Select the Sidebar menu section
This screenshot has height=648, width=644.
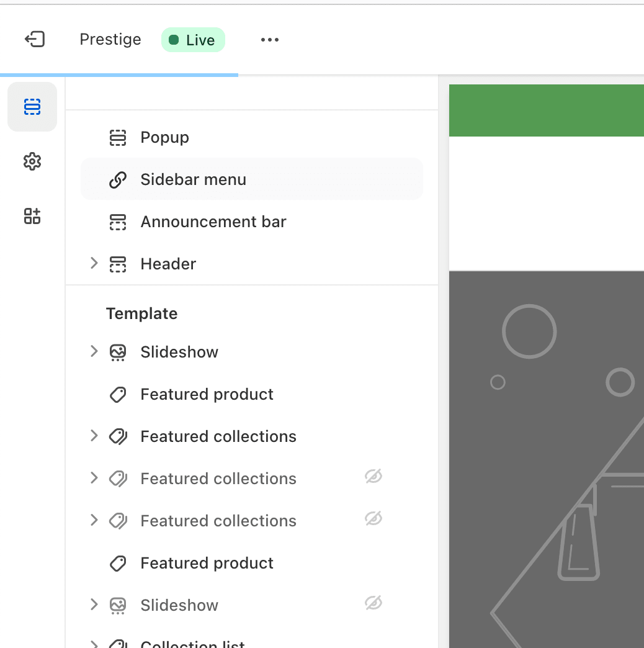pyautogui.click(x=252, y=179)
